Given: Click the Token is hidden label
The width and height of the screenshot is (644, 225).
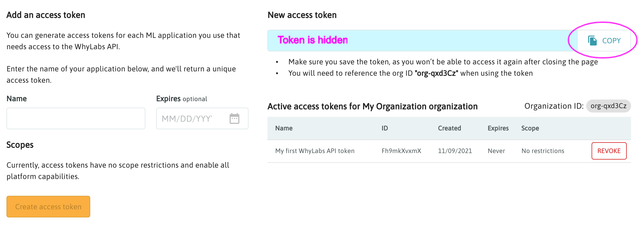Looking at the screenshot, I should pos(313,40).
